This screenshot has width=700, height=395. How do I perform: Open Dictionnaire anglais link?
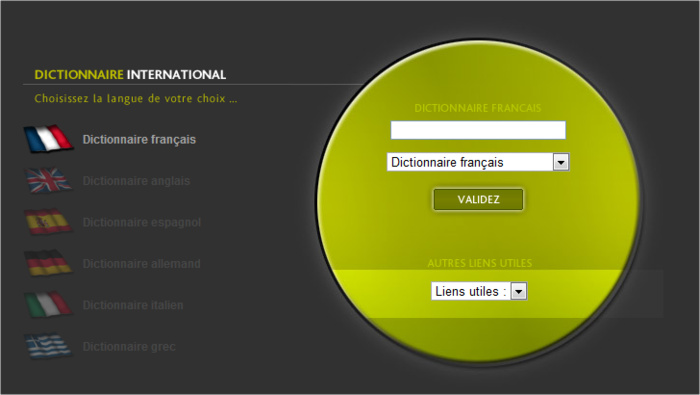point(136,181)
